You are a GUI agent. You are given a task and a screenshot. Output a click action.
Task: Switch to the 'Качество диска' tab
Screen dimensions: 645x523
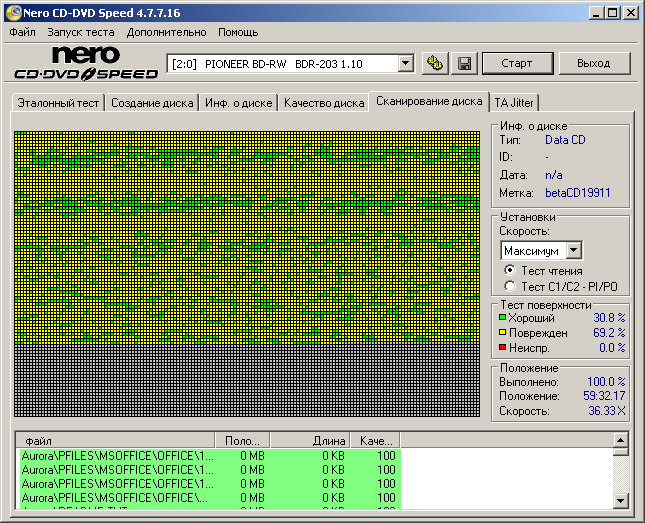pos(323,103)
